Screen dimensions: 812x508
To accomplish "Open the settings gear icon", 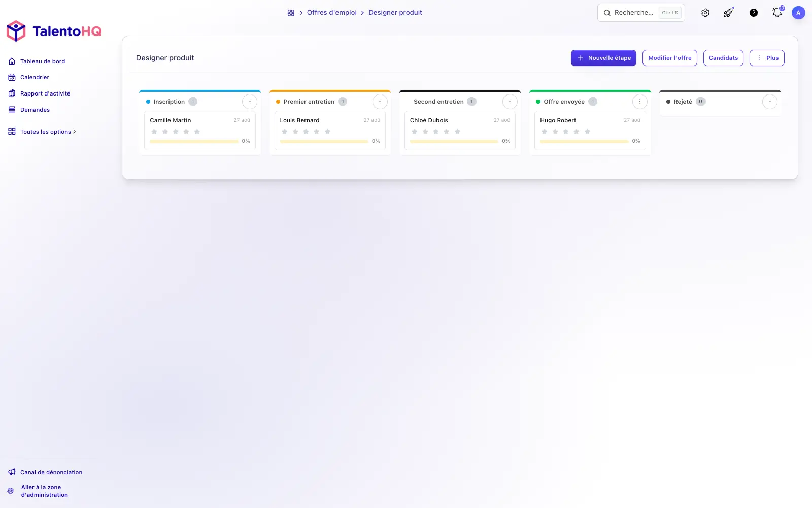I will (705, 13).
